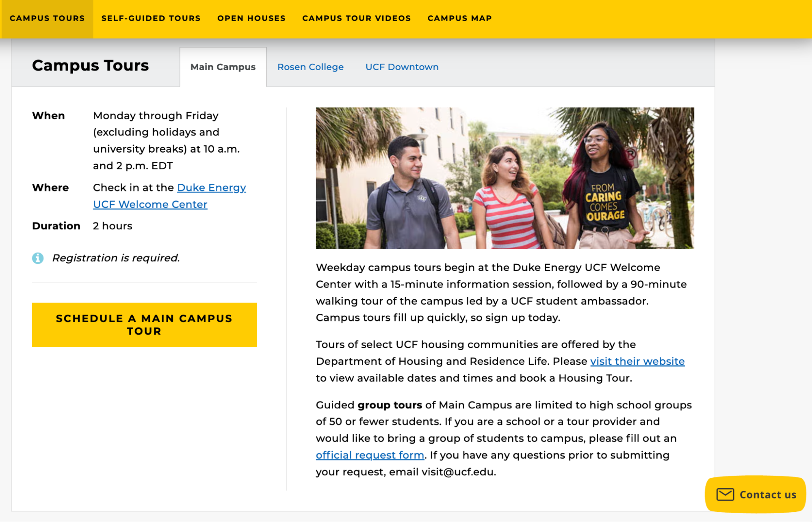Navigate to Campus Tour Videos

[356, 18]
